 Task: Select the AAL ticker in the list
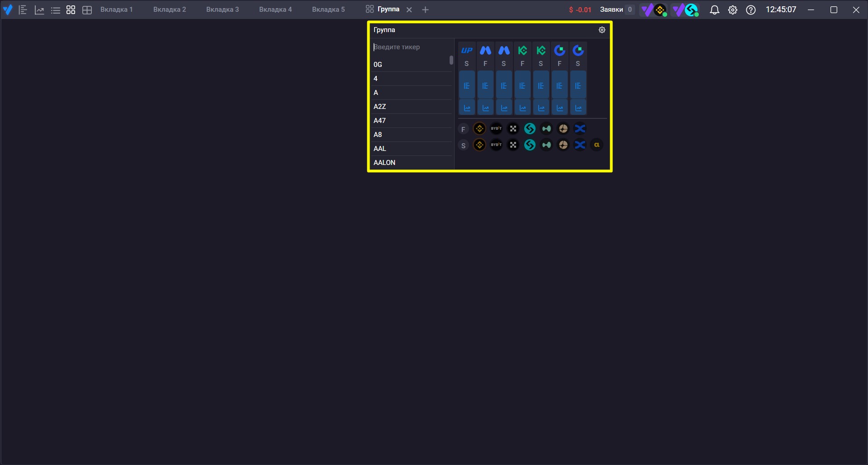[x=411, y=149]
